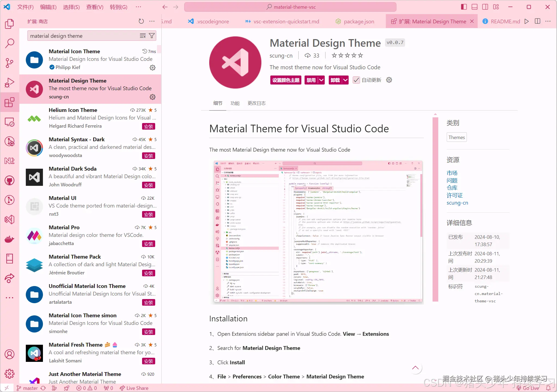Screen dimensions: 557x392
Task: Refresh the extensions marketplace list
Action: pyautogui.click(x=141, y=21)
